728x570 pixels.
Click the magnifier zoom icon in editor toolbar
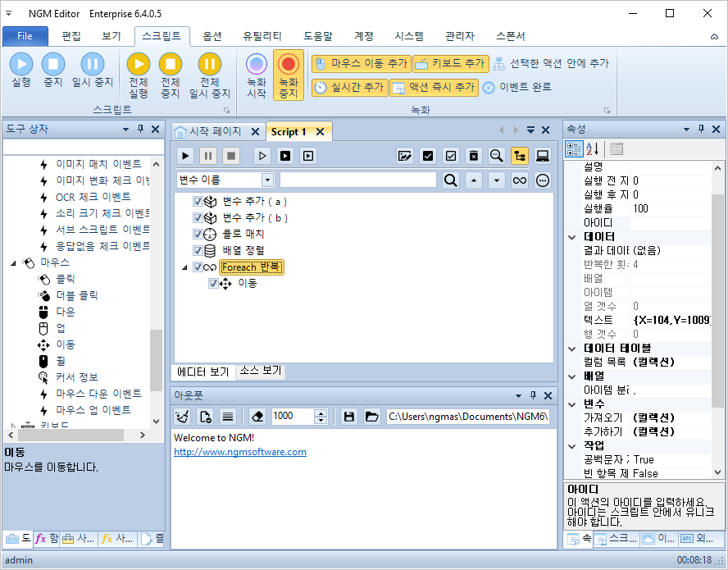(x=496, y=156)
